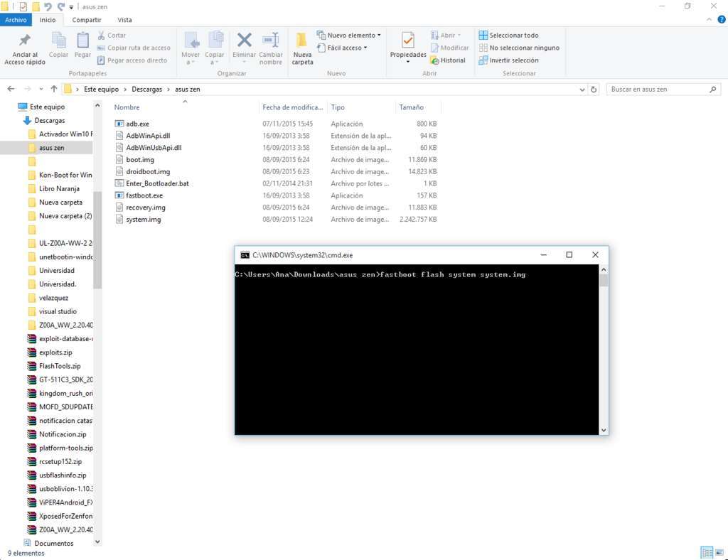This screenshot has height=560, width=728.
Task: Create a new folder with Nueva carpeta icon
Action: 301,40
